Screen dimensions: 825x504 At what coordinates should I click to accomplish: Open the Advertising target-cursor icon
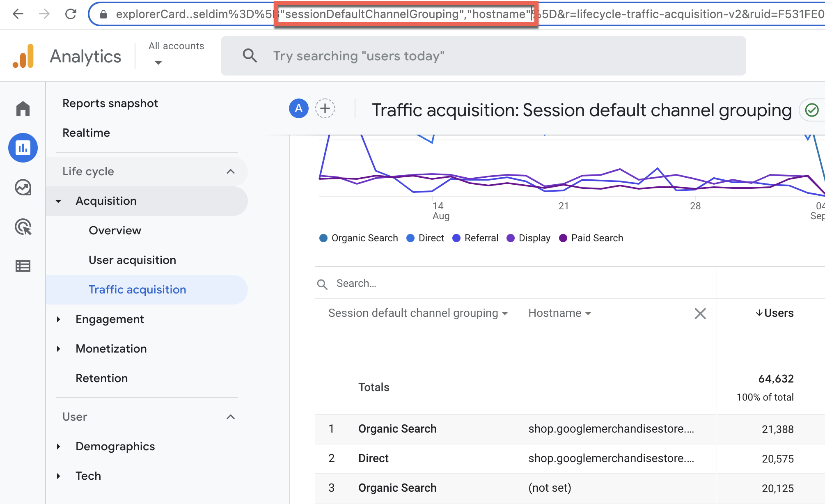coord(23,227)
